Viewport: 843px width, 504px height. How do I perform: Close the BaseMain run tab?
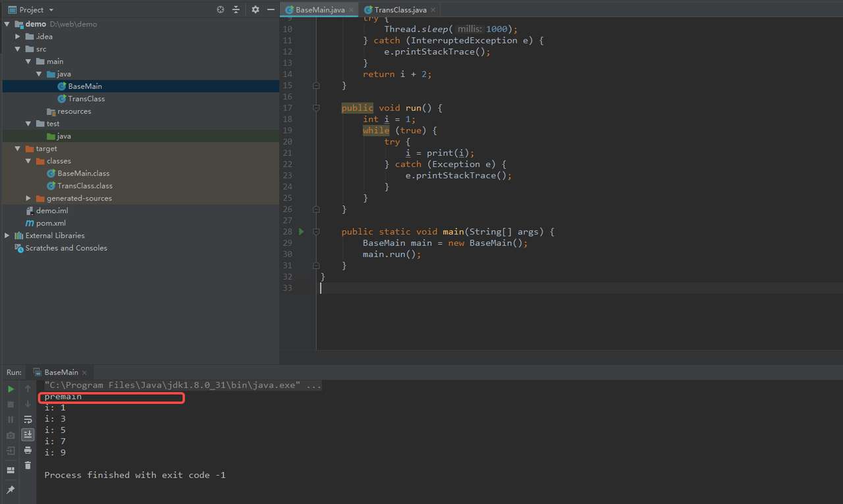coord(85,372)
